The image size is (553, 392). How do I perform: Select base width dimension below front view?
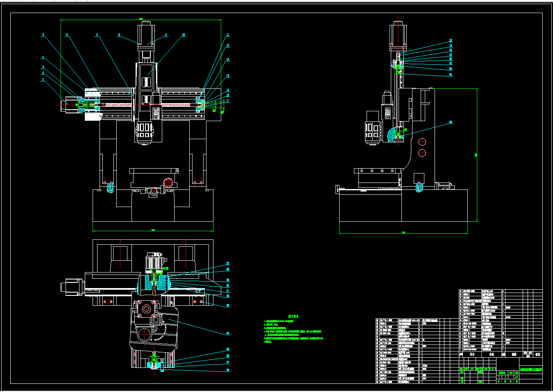[153, 230]
